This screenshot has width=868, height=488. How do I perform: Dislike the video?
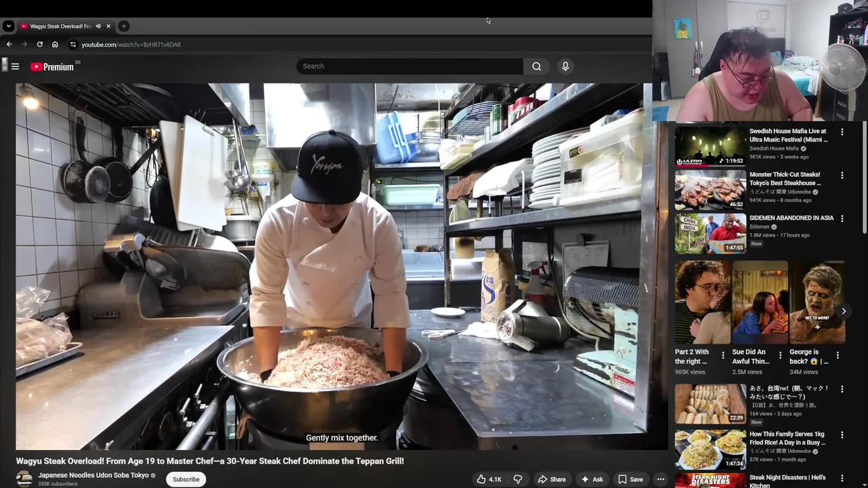tap(517, 479)
